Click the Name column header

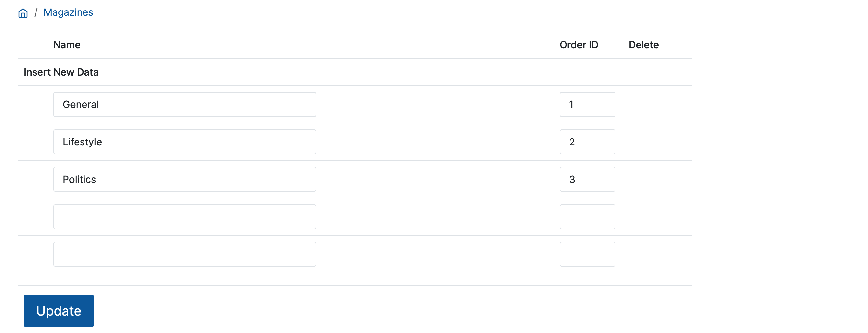coord(67,45)
